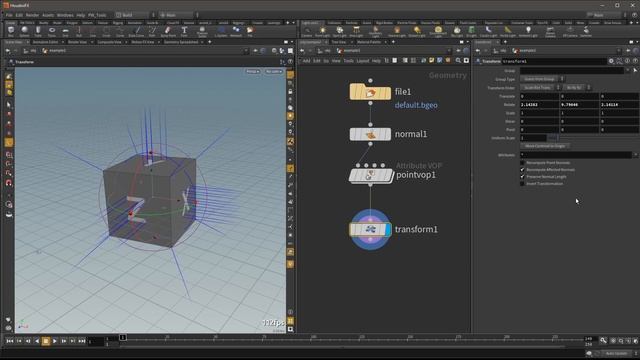Open the parameter pane gear menu
The image size is (640, 360).
click(611, 61)
